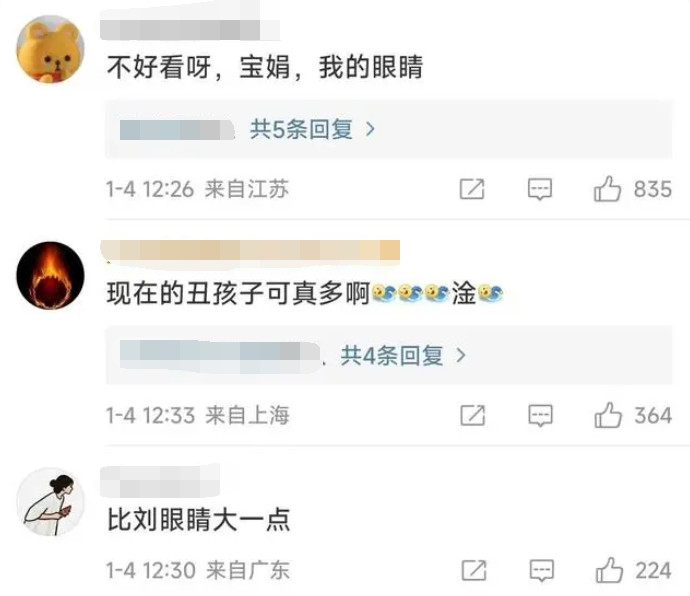Tap share icon on Shanghai comment
The width and height of the screenshot is (690, 596).
click(473, 416)
